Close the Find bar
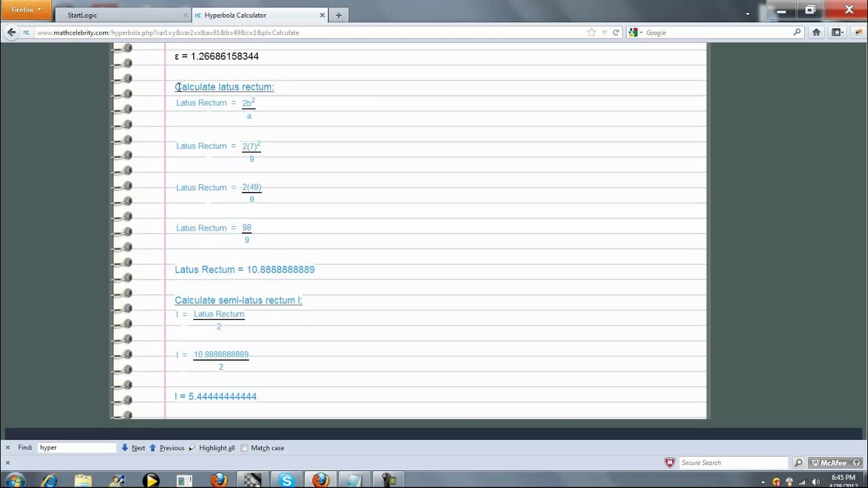Image resolution: width=868 pixels, height=488 pixels. point(7,447)
